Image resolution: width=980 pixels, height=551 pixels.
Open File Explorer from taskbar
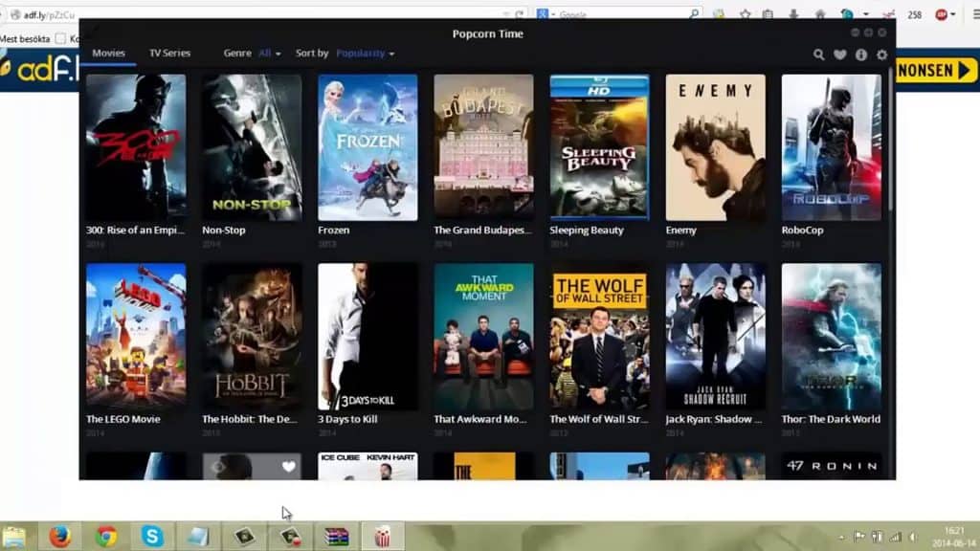pos(13,537)
